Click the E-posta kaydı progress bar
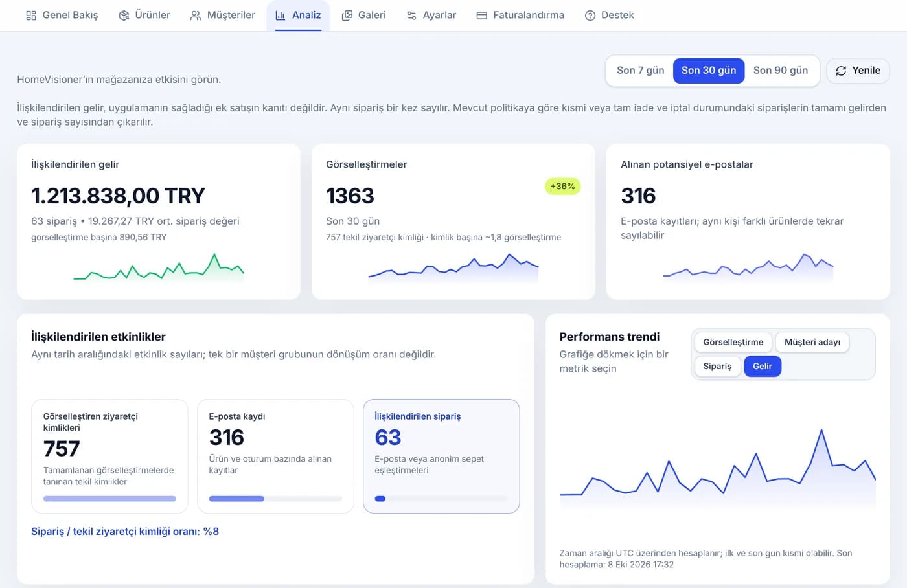The height and width of the screenshot is (588, 907). (275, 499)
